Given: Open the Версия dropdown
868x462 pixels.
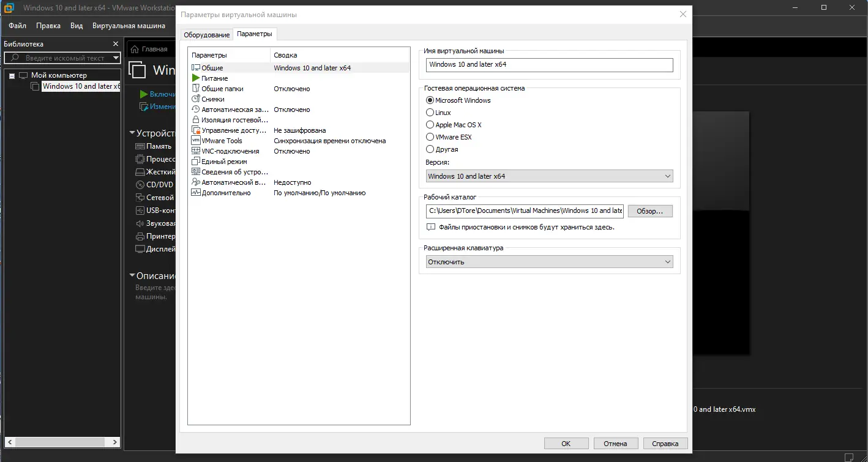Looking at the screenshot, I should point(549,176).
